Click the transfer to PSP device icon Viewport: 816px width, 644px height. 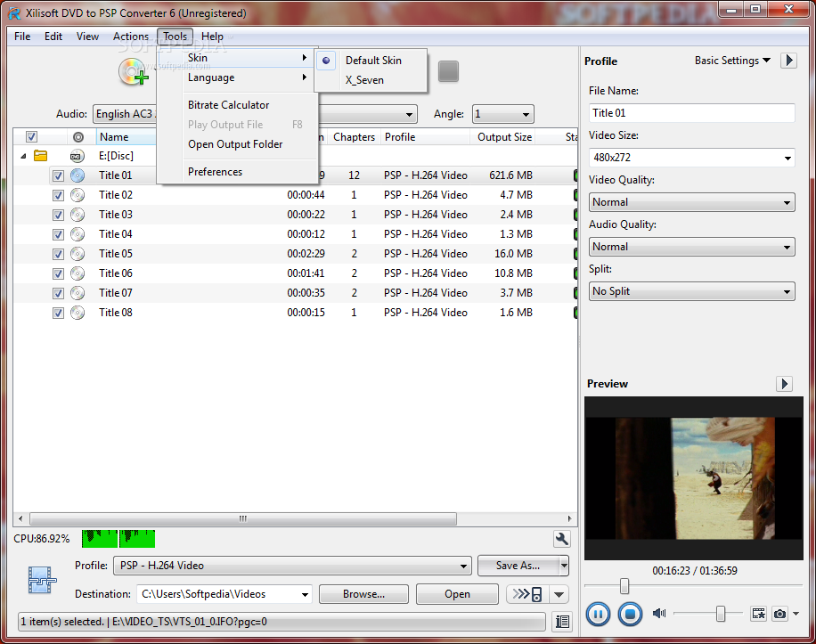coord(527,594)
